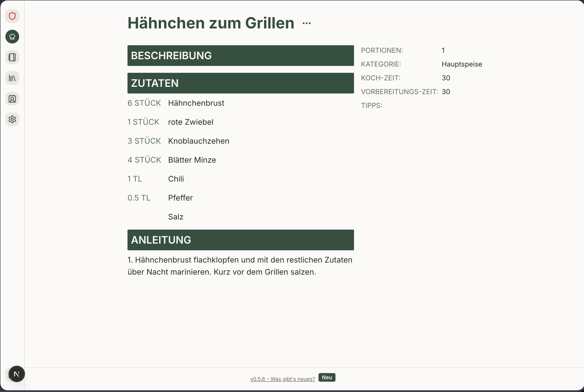Viewport: 584px width, 392px height.
Task: Click the Kategorie value Hauptspeise
Action: pyautogui.click(x=461, y=64)
